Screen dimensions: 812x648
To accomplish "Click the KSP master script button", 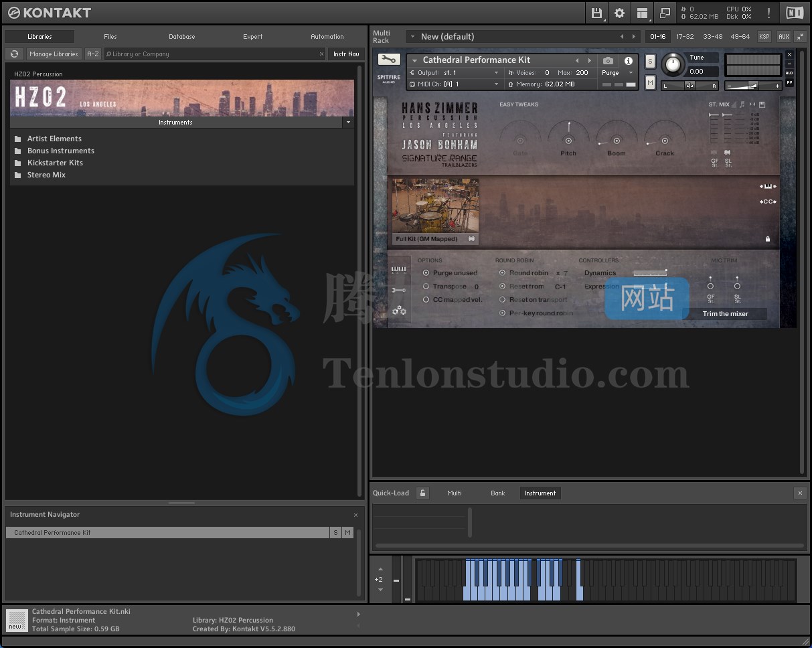I will (x=764, y=37).
